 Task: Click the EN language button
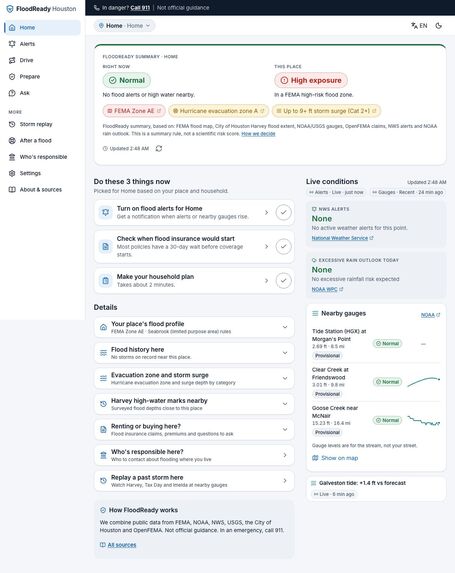(x=419, y=26)
